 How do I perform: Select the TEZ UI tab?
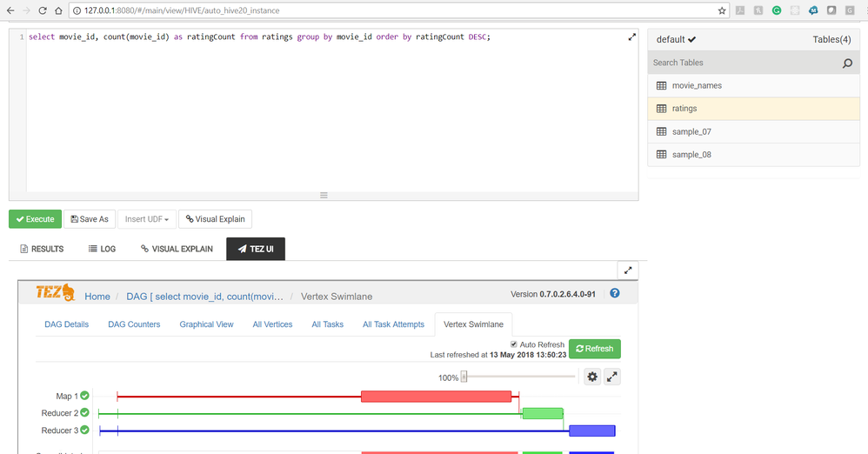tap(256, 249)
